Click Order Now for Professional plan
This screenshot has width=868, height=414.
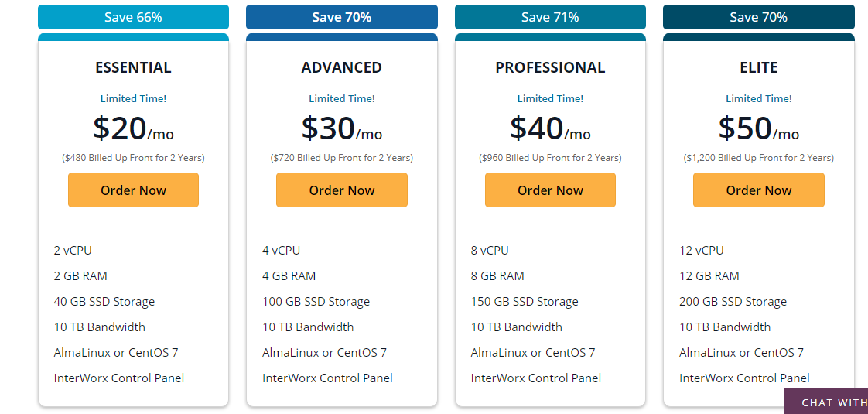pos(550,190)
